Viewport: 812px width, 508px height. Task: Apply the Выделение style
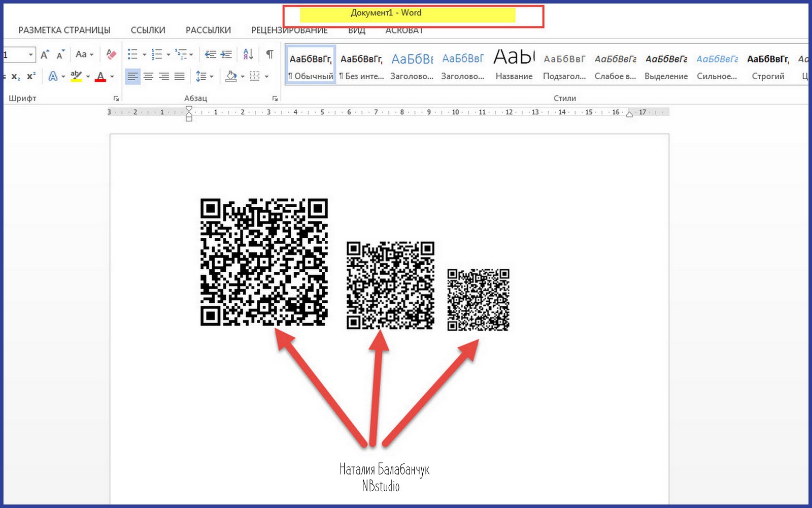click(666, 65)
